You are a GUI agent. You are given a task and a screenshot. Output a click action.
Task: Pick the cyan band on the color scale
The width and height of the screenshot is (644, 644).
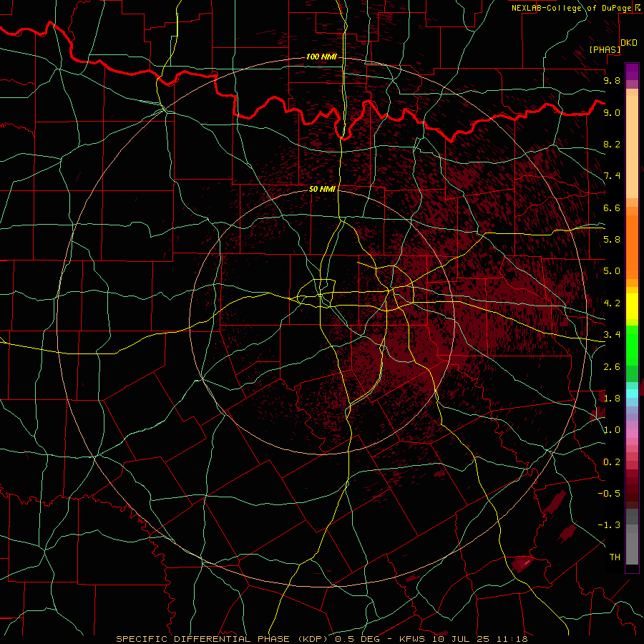(632, 394)
